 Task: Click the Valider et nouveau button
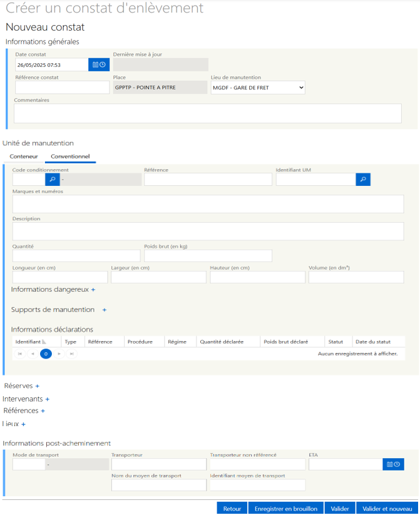point(387,509)
